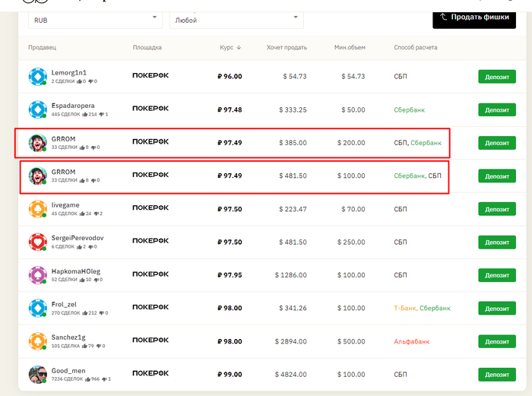Image resolution: width=532 pixels, height=396 pixels.
Task: Click livegame's orange club chip avatar
Action: coord(37,209)
